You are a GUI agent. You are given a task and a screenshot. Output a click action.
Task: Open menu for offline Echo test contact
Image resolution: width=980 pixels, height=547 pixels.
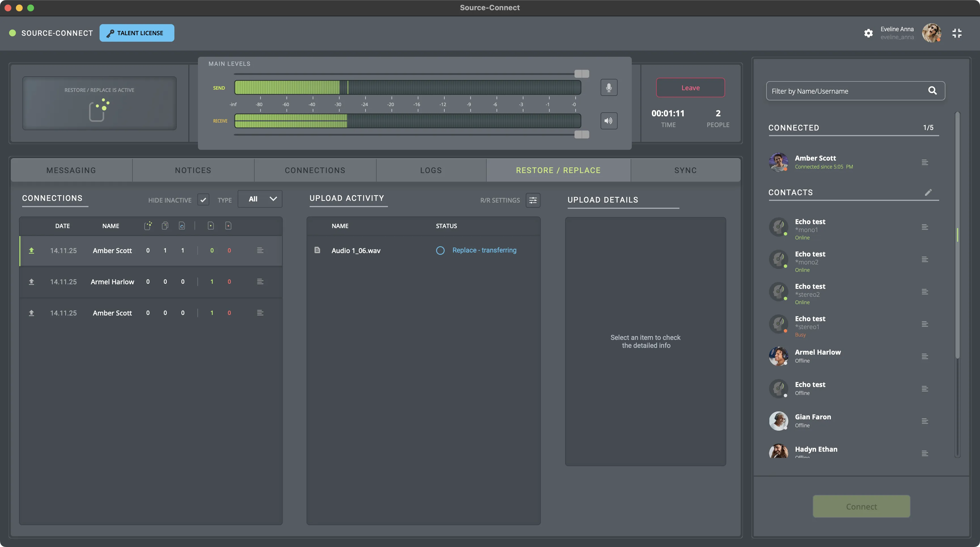tap(925, 389)
